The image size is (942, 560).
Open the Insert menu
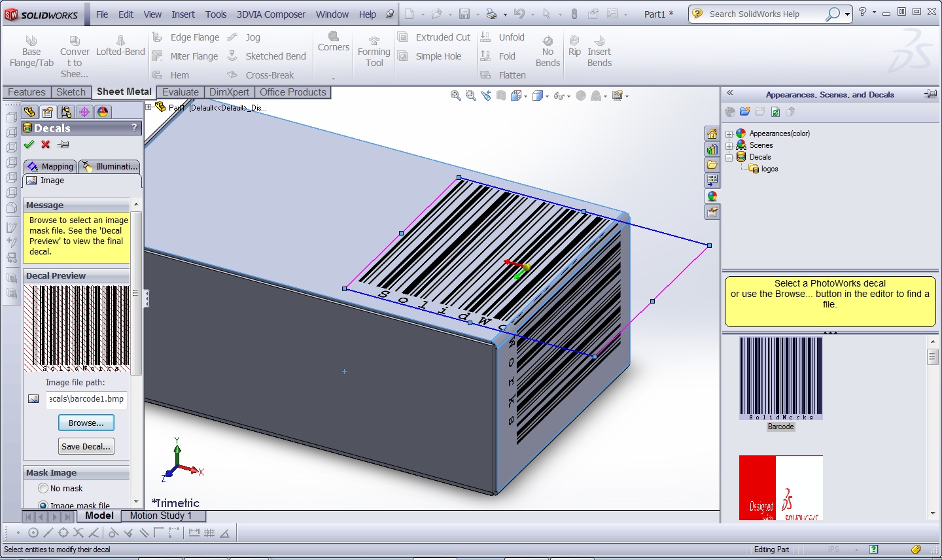(x=183, y=14)
